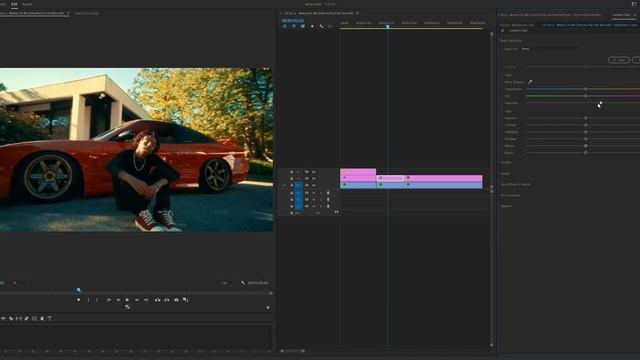Click the Temperature slider handle
640x360 pixels.
[586, 89]
